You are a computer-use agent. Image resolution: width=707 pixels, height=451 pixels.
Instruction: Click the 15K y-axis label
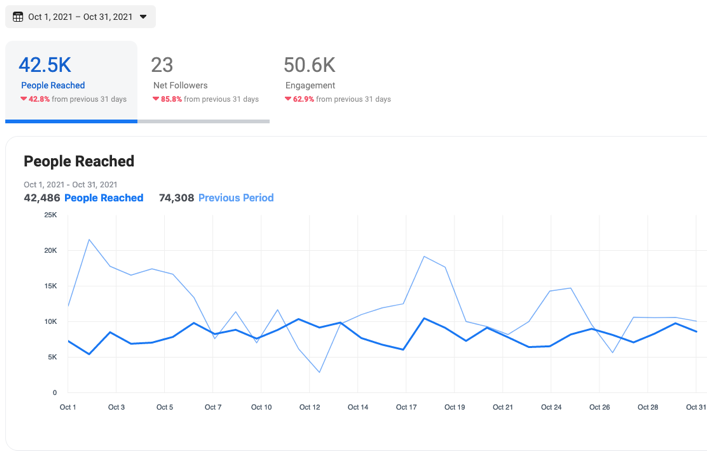pos(50,286)
